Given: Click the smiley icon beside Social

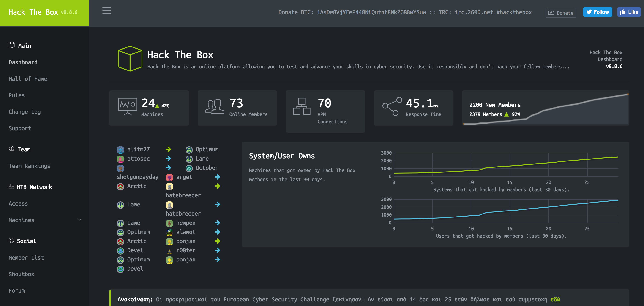Looking at the screenshot, I should (x=11, y=241).
